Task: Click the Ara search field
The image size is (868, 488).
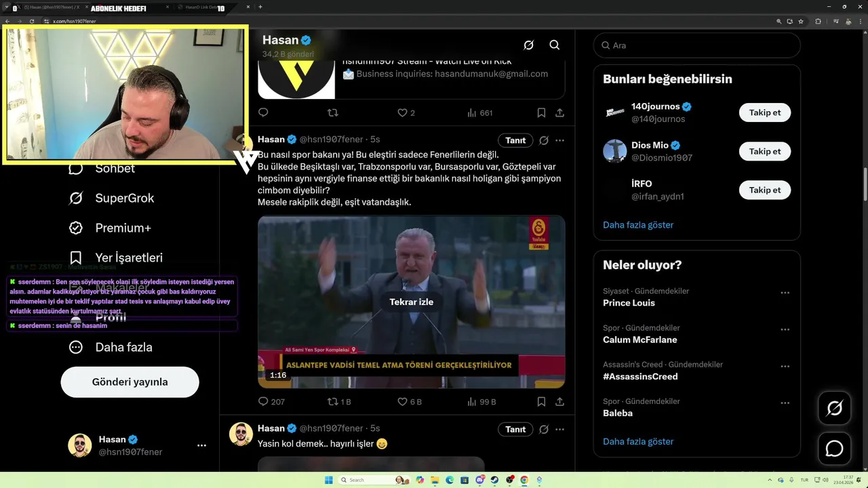Action: point(696,45)
